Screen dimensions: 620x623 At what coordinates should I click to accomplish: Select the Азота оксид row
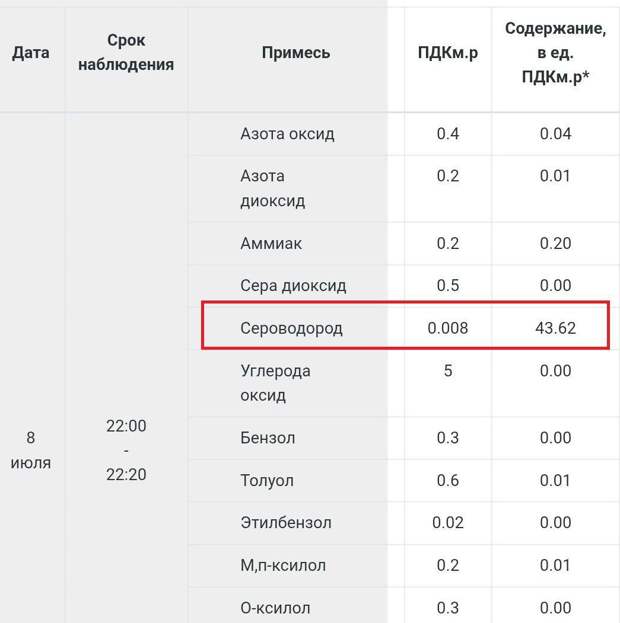pyautogui.click(x=404, y=134)
